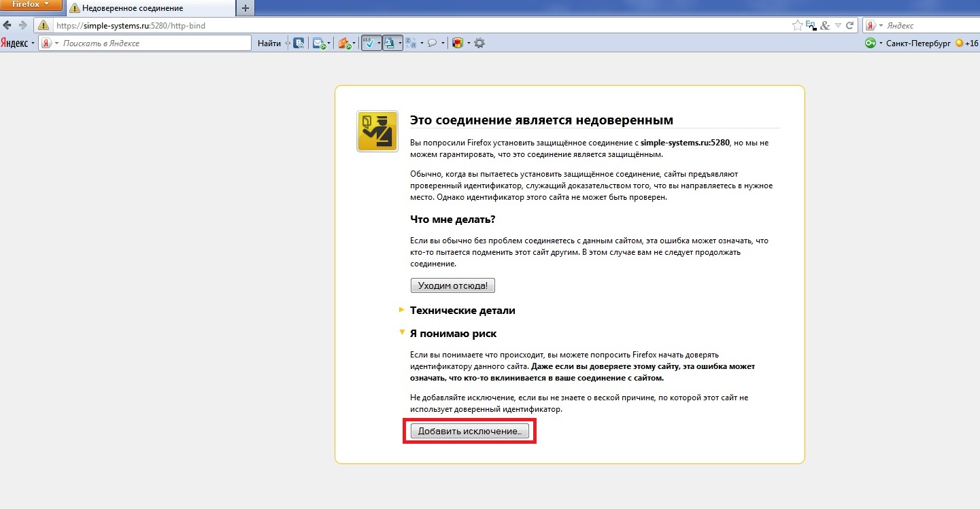The height and width of the screenshot is (509, 980).
Task: Click the speech bubble comments icon
Action: [432, 43]
